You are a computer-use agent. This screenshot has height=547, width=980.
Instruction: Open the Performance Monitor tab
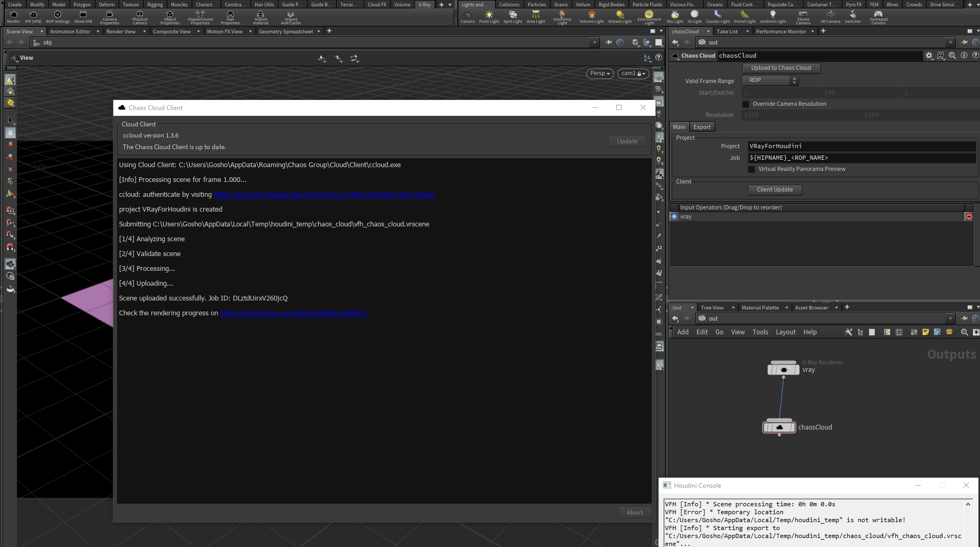[781, 32]
